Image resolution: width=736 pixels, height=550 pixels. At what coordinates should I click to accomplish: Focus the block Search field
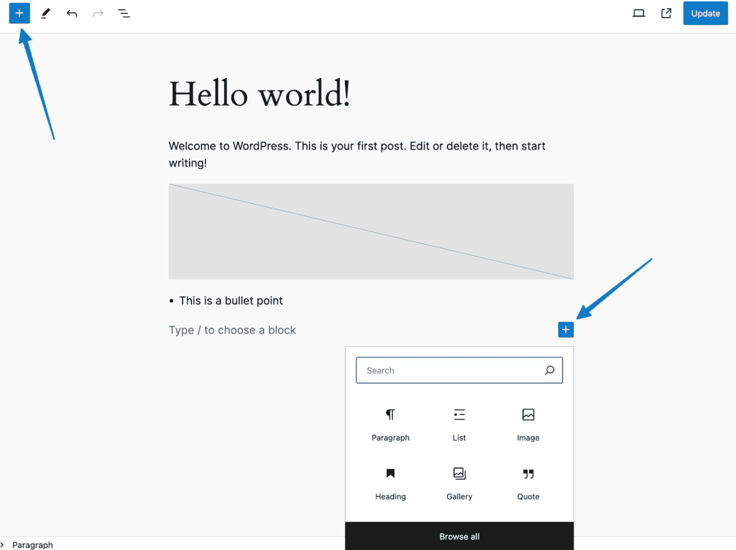tap(459, 370)
